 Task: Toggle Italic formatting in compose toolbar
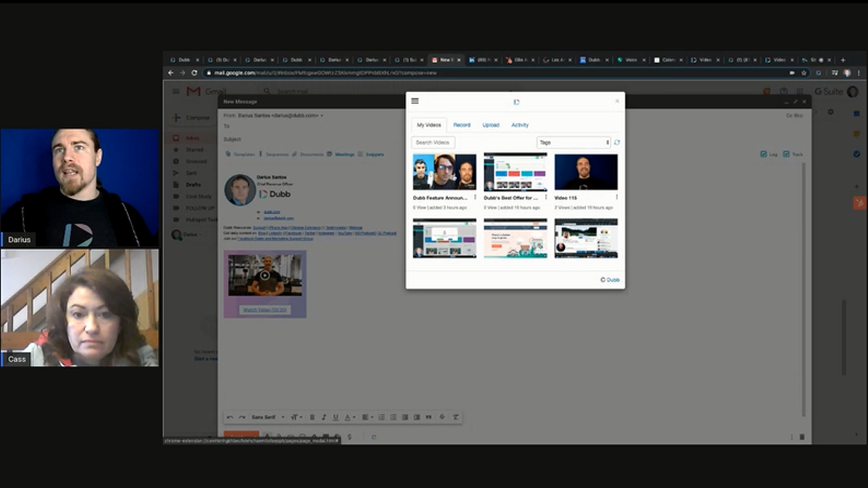click(323, 418)
